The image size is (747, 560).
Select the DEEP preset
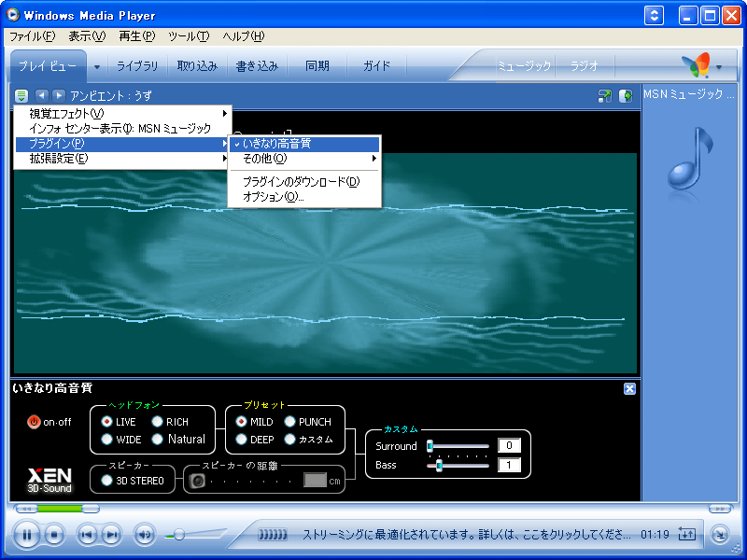coord(241,439)
